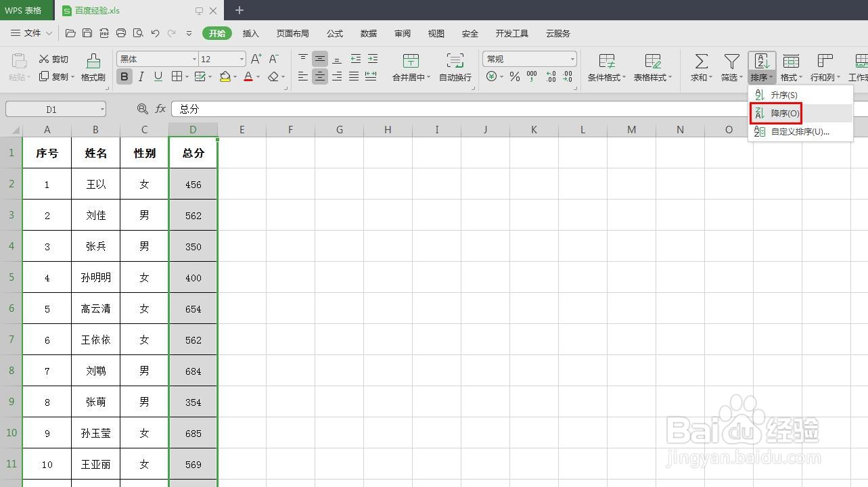Click the formula bar input
Viewport: 868px width, 487px height.
(x=520, y=109)
